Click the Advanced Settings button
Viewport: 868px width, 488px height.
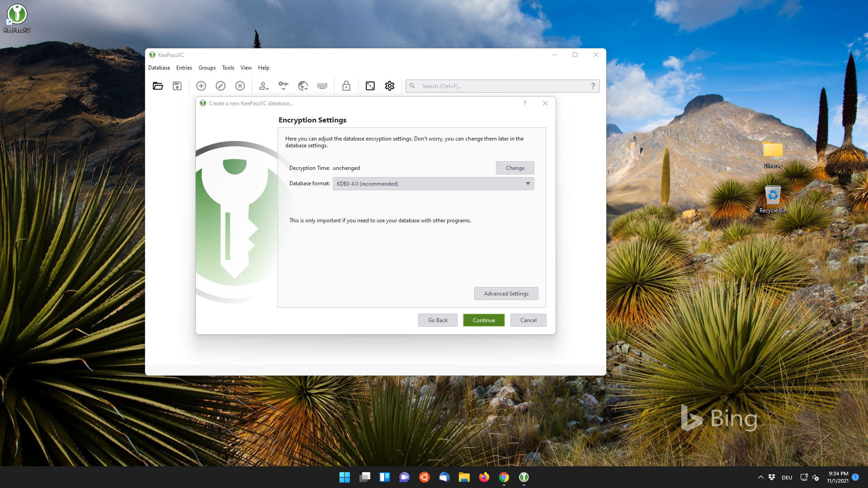[x=506, y=293]
